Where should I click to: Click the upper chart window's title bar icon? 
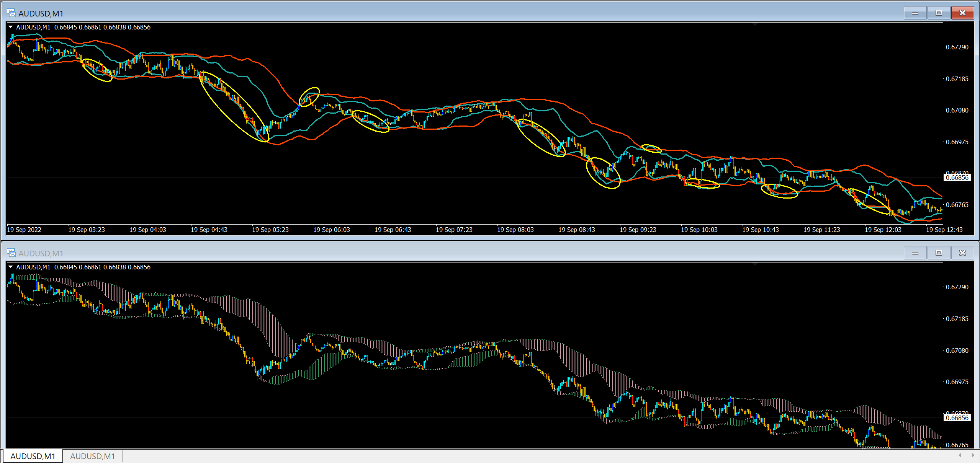tap(11, 13)
